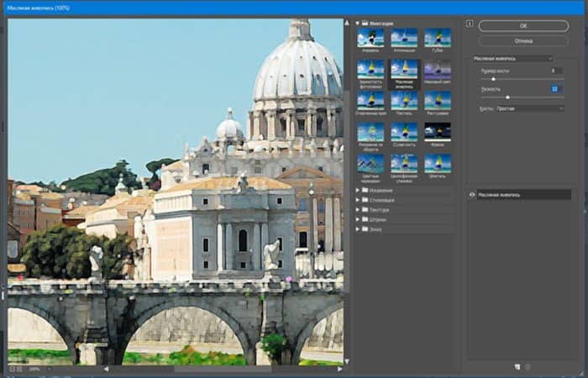Select the Целлофановая упаковка filter thumbnail
This screenshot has height=378, width=588.
coord(404,164)
